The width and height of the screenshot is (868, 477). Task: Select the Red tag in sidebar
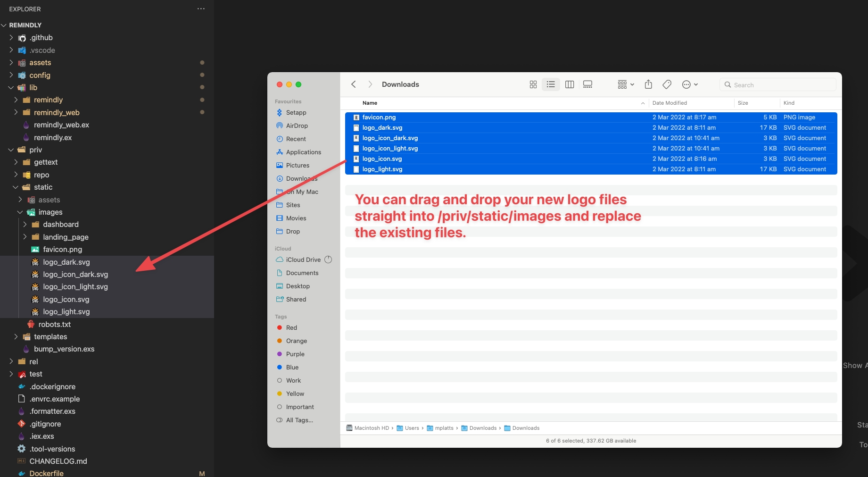tap(291, 328)
